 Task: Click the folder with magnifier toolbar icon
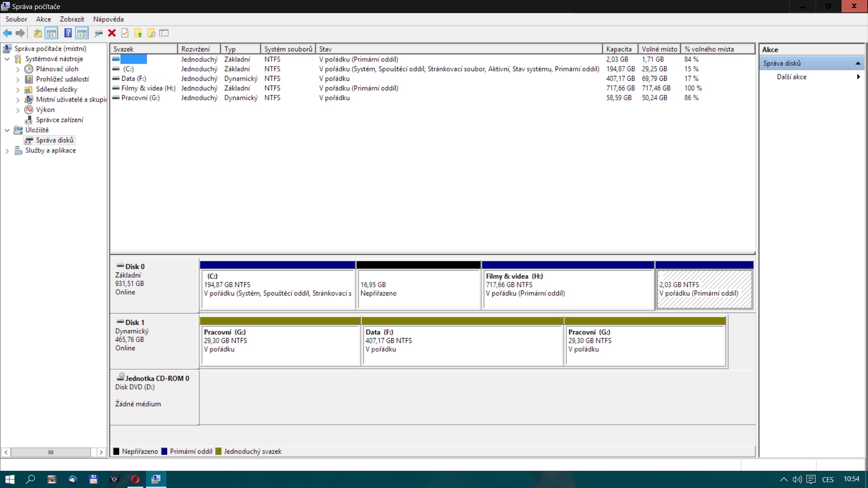[151, 33]
